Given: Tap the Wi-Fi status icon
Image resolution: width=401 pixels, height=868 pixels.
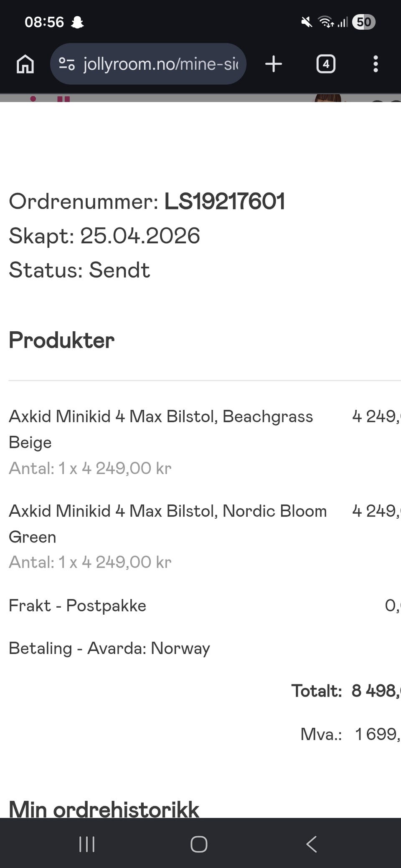Looking at the screenshot, I should 326,22.
